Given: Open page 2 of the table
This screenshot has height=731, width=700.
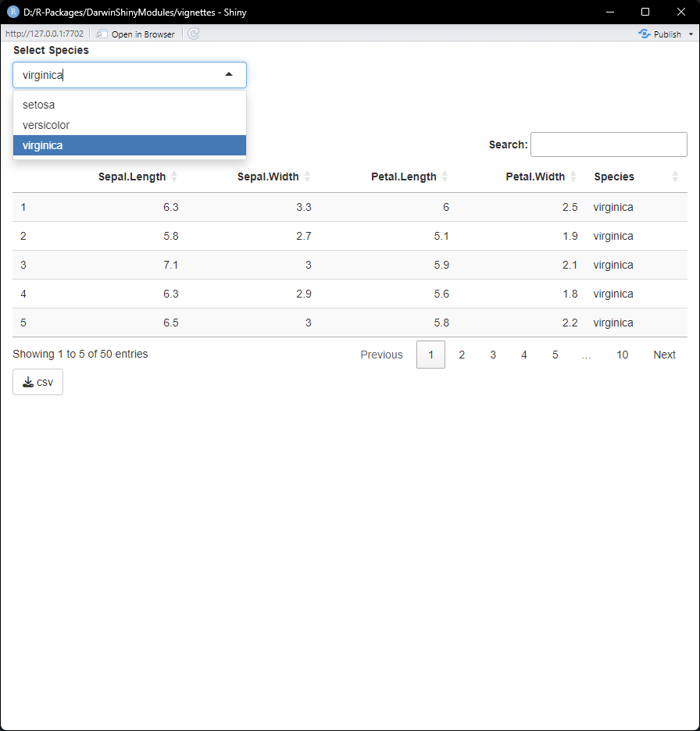Looking at the screenshot, I should (462, 355).
